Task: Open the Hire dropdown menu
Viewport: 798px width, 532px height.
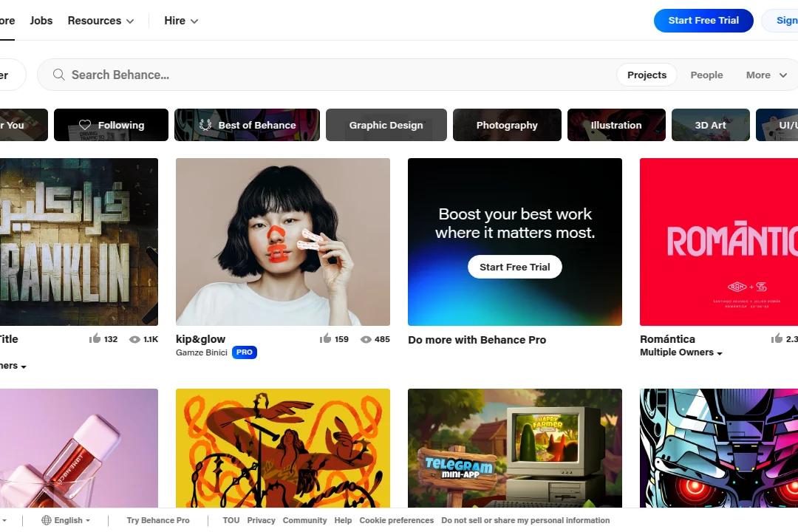Action: tap(180, 21)
